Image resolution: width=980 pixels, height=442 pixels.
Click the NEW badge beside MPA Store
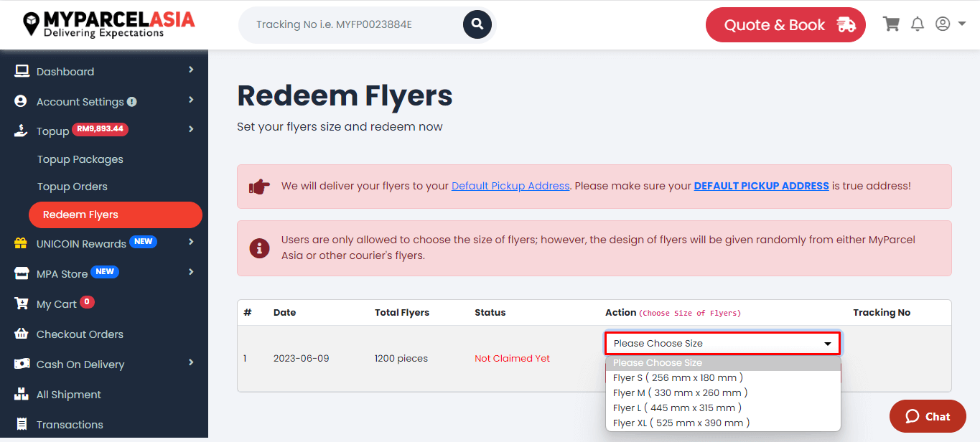pyautogui.click(x=105, y=272)
